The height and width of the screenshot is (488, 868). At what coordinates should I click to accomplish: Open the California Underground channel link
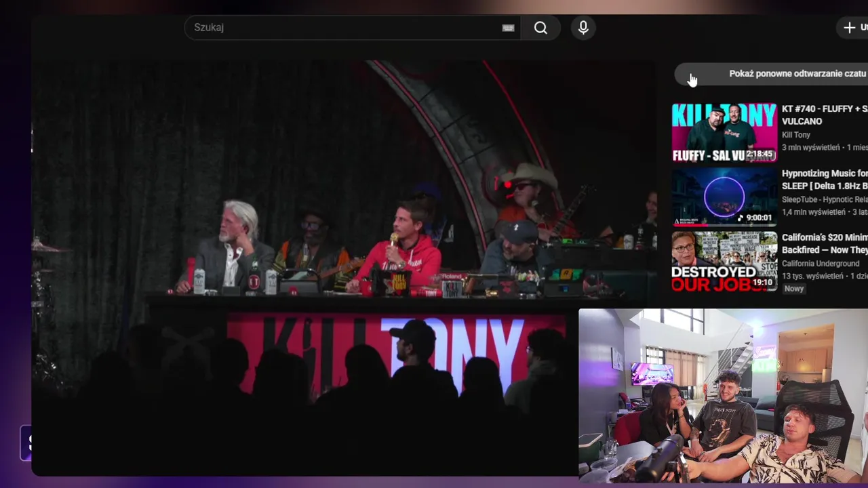pos(821,264)
